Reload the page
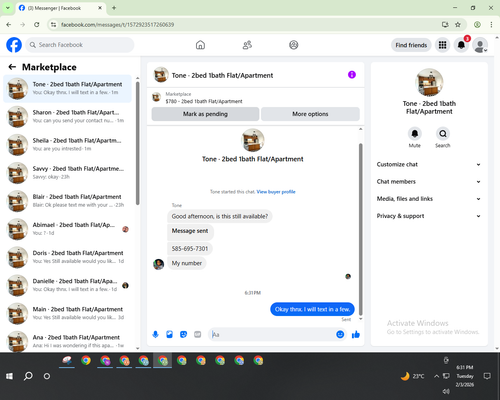 coord(37,25)
